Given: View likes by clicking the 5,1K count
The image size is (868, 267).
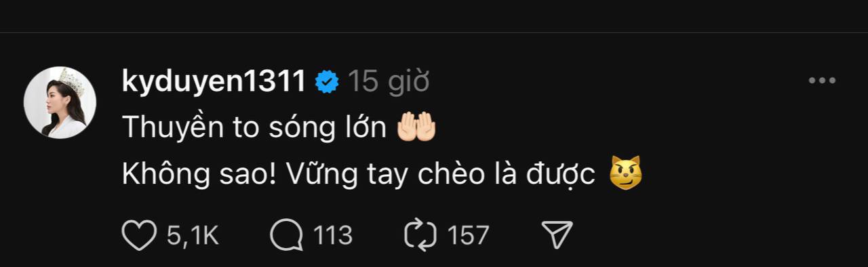Looking at the screenshot, I should 193,235.
